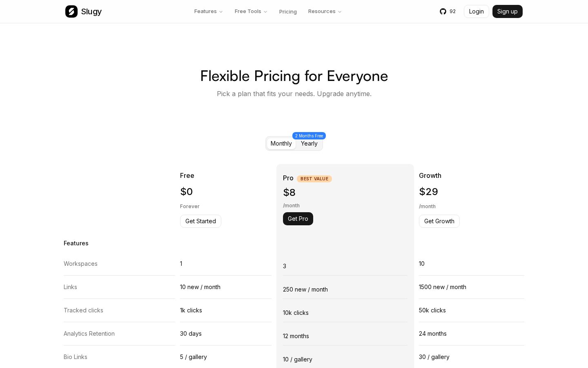The image size is (588, 368).
Task: Click the Pro plan title
Action: point(288,178)
